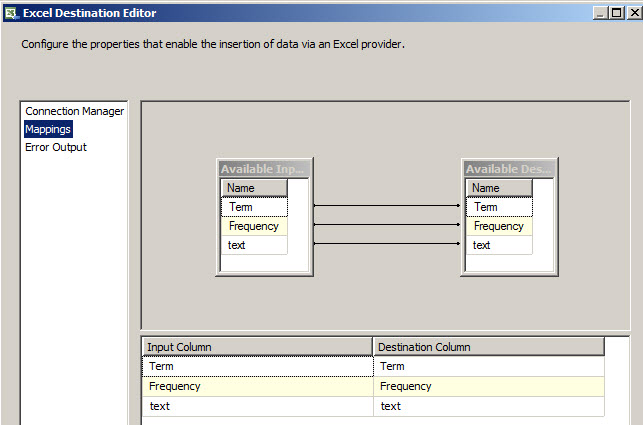Select text in Available Destination Columns box
The height and width of the screenshot is (425, 643).
click(x=499, y=245)
